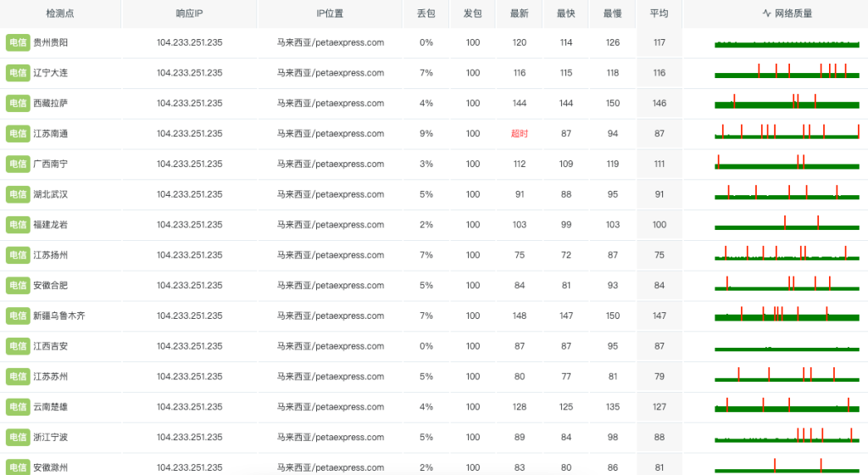This screenshot has width=868, height=475.
Task: Click the 江西吉安 network quality bar
Action: point(787,348)
